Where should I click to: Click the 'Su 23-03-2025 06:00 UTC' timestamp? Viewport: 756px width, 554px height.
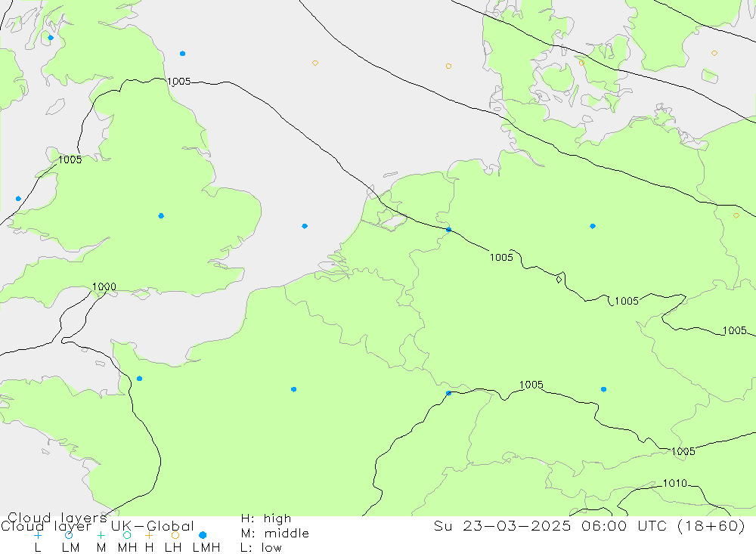pyautogui.click(x=553, y=525)
